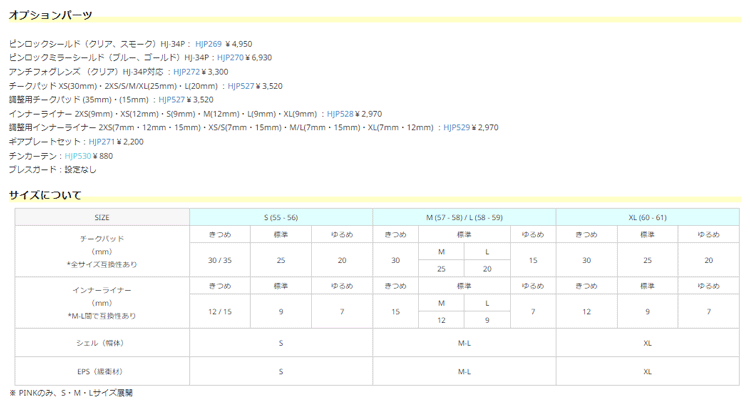Viewport: 750px width, 406px height.
Task: Click the HJP271 gear plate set link
Action: pos(101,142)
